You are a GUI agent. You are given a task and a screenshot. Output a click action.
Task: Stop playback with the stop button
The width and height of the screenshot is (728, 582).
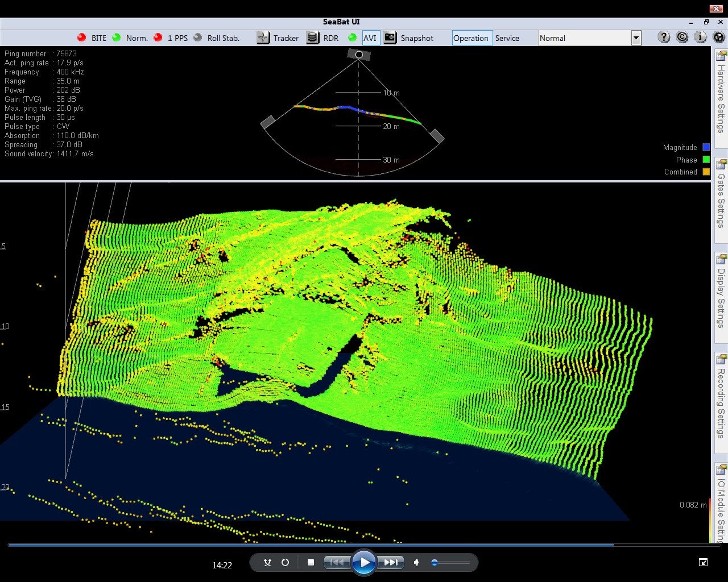[x=311, y=562]
